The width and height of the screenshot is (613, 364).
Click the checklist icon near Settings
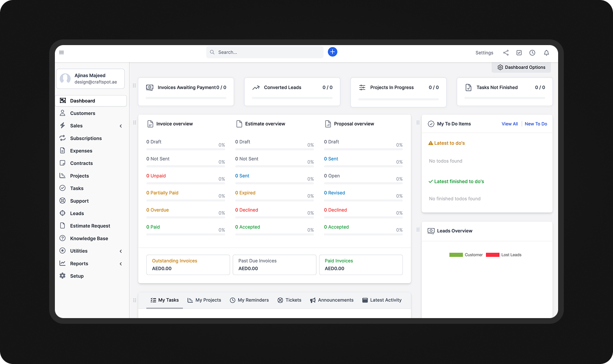pos(519,52)
